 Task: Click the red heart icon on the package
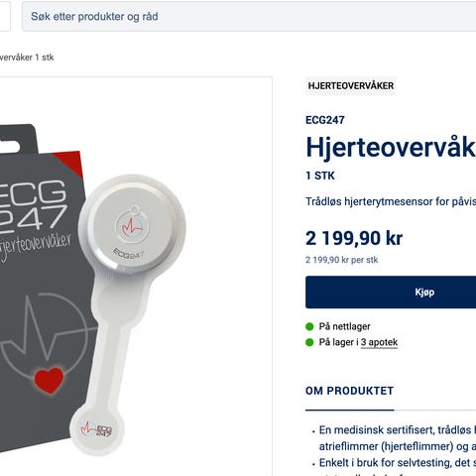point(49,380)
